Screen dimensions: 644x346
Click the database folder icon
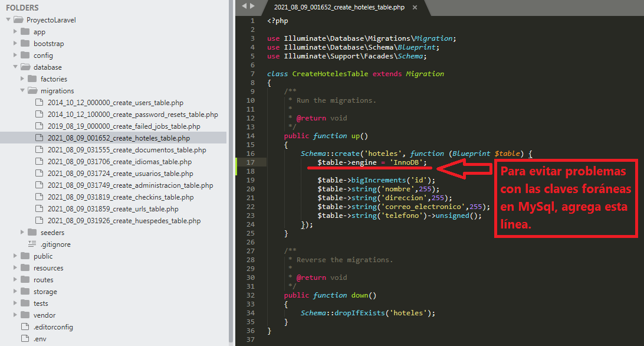point(25,67)
